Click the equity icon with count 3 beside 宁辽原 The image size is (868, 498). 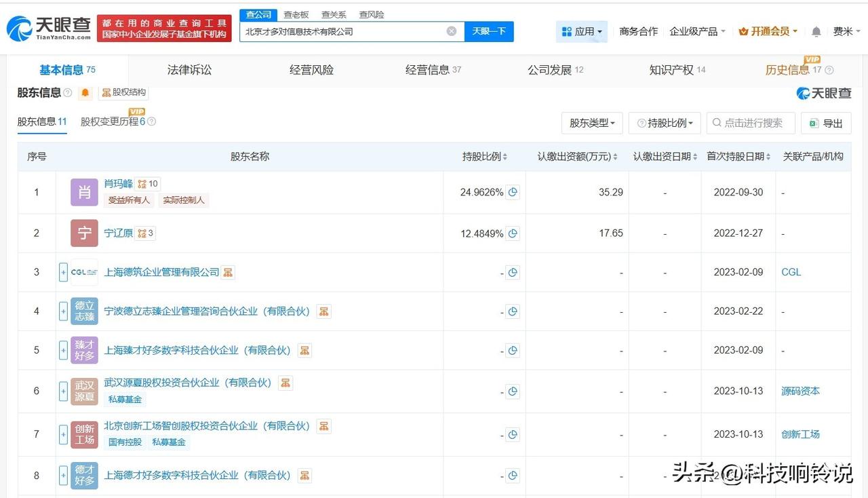coord(146,233)
